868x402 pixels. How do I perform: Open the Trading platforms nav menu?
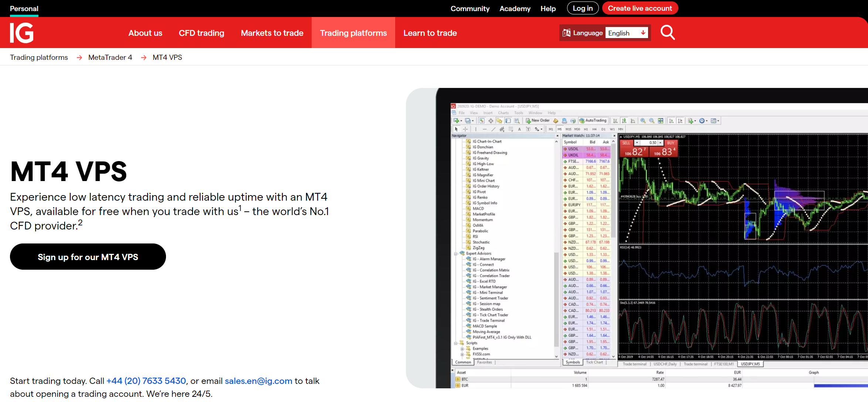353,33
